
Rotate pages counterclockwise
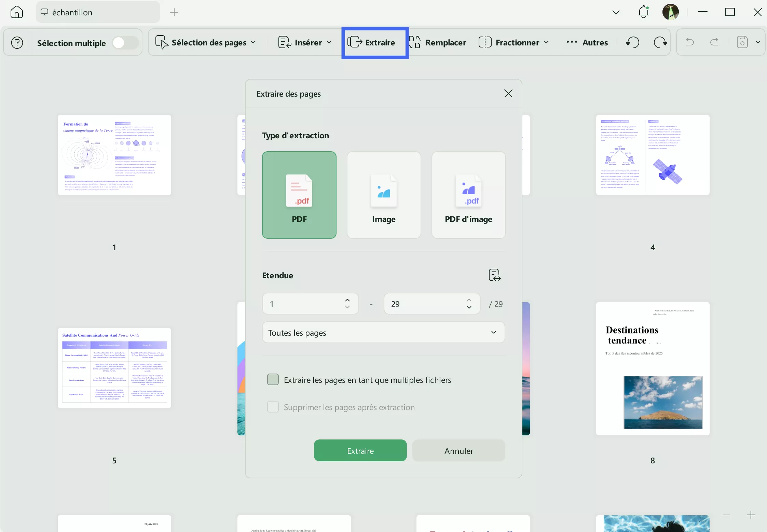pos(632,42)
